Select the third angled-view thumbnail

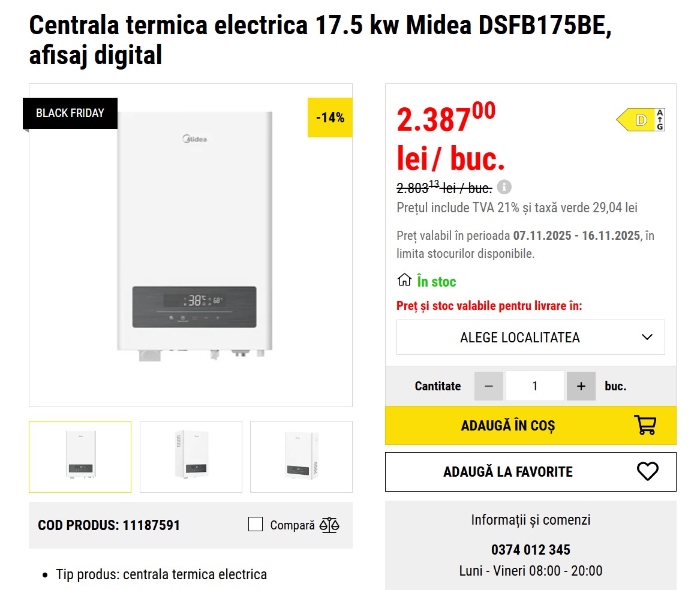[x=301, y=457]
